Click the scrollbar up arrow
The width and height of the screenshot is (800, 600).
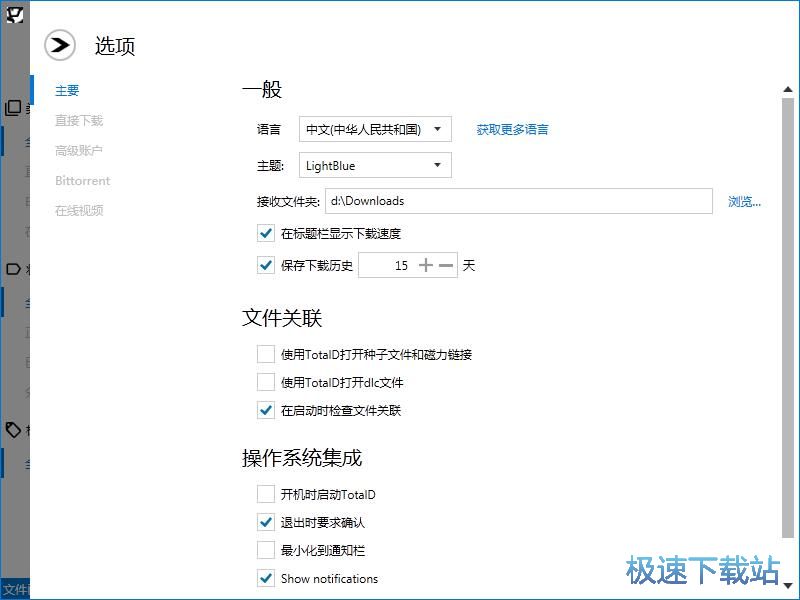(788, 89)
